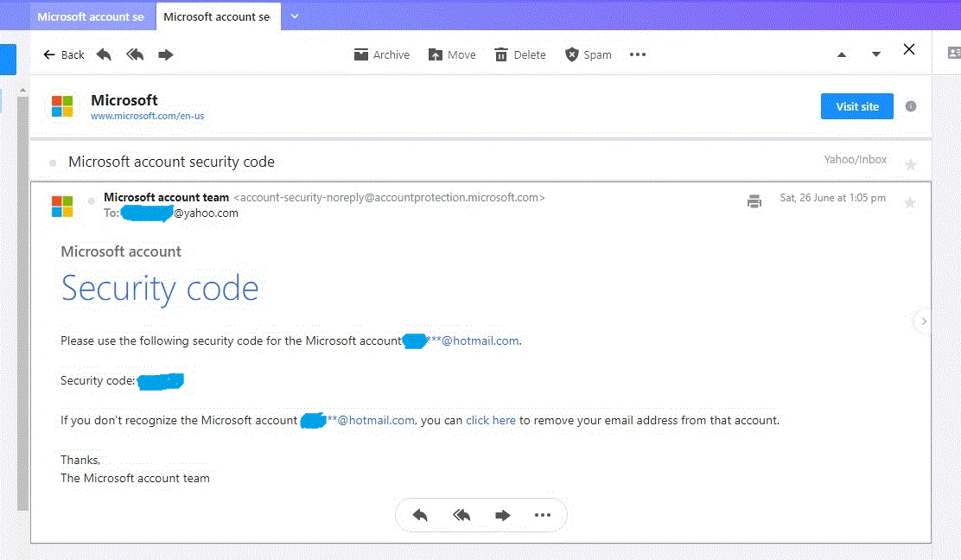Click the account-security-noreply sender address
The width and height of the screenshot is (961, 560).
(389, 197)
